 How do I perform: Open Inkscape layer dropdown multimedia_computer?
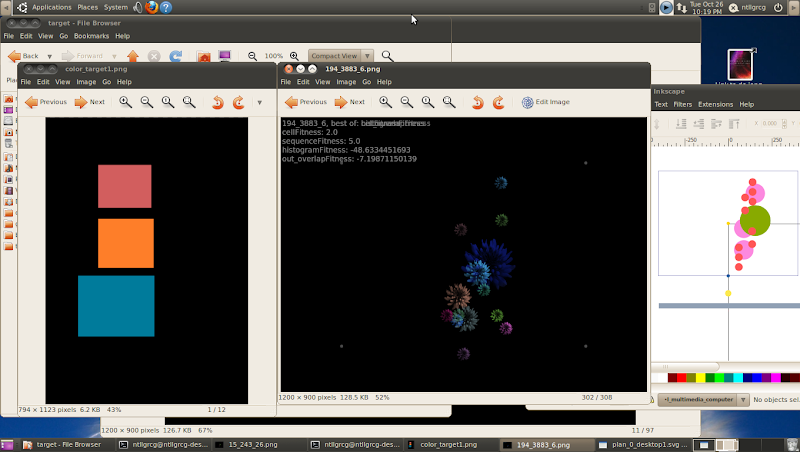(704, 399)
